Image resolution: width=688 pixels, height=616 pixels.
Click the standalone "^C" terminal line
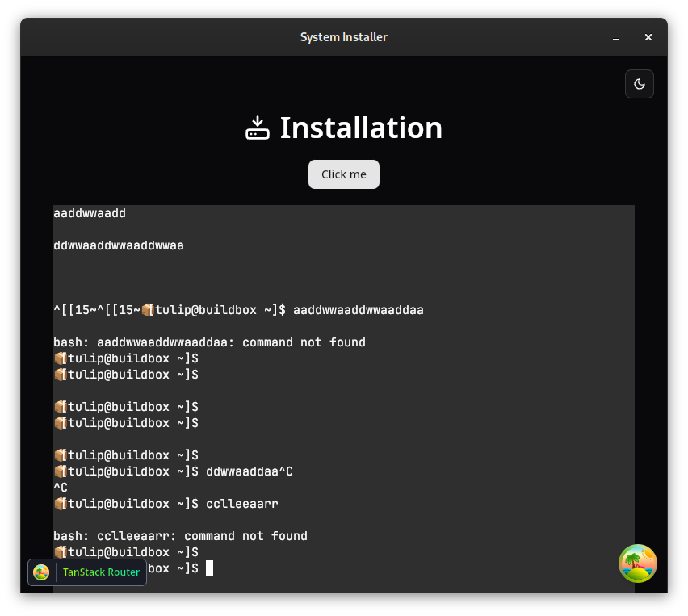click(61, 488)
